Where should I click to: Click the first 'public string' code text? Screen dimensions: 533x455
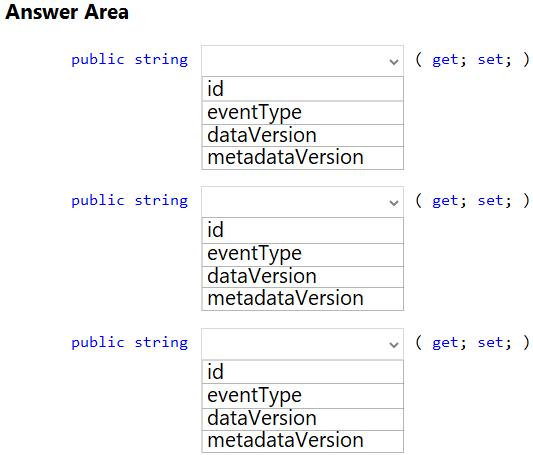pyautogui.click(x=130, y=60)
